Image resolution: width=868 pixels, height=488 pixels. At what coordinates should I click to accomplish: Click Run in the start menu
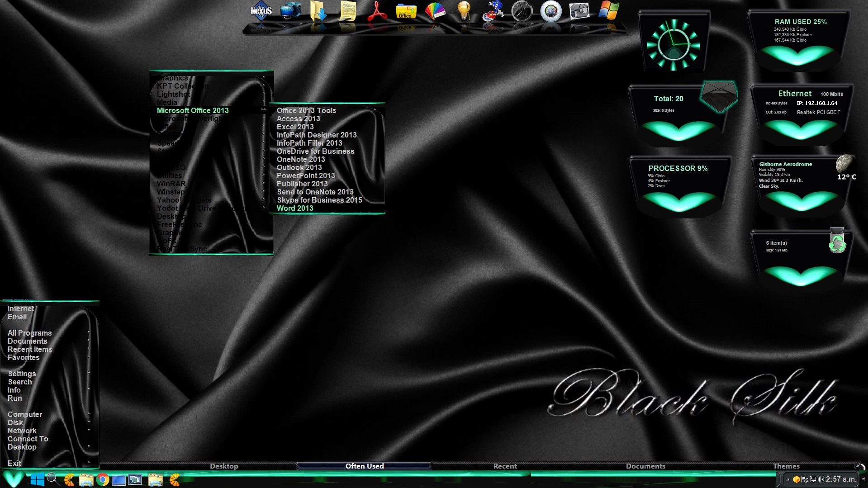pyautogui.click(x=14, y=398)
